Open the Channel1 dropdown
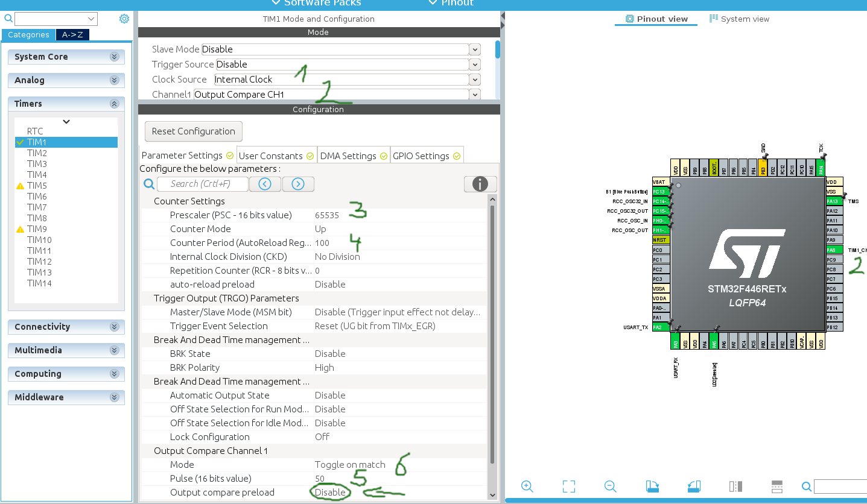 pyautogui.click(x=475, y=95)
